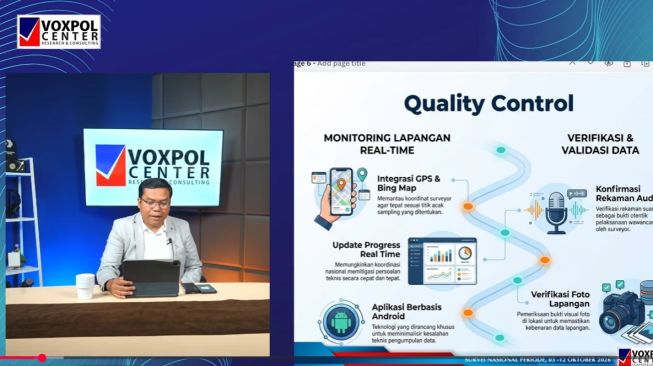Image resolution: width=653 pixels, height=366 pixels.
Task: Click 'Teknologi yang dirancang khusus' description
Action: pyautogui.click(x=413, y=334)
